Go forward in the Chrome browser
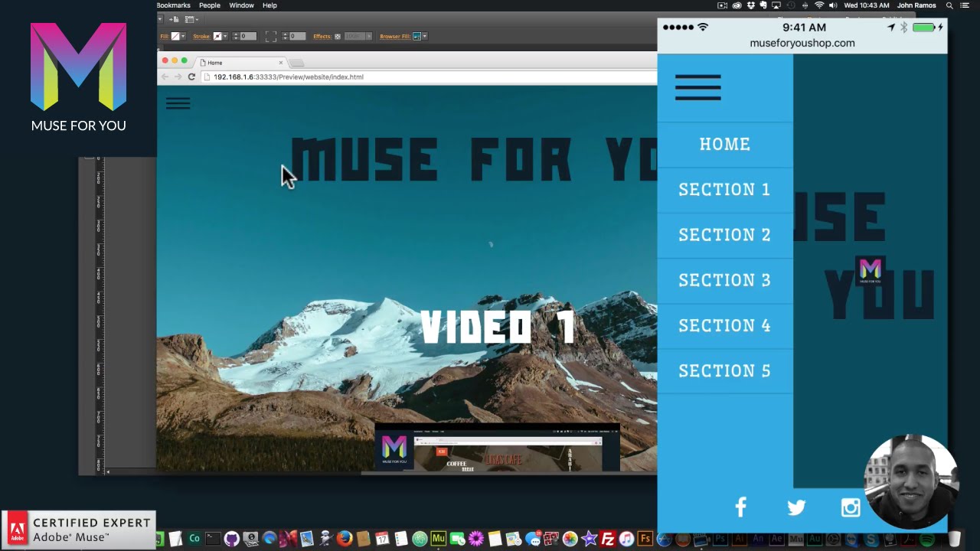This screenshot has height=551, width=980. (178, 77)
